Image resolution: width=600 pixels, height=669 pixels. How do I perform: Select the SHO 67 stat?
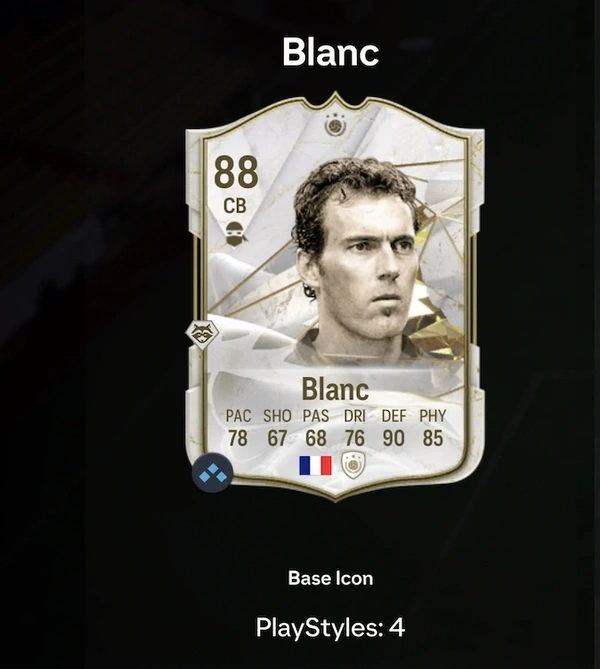(x=277, y=428)
